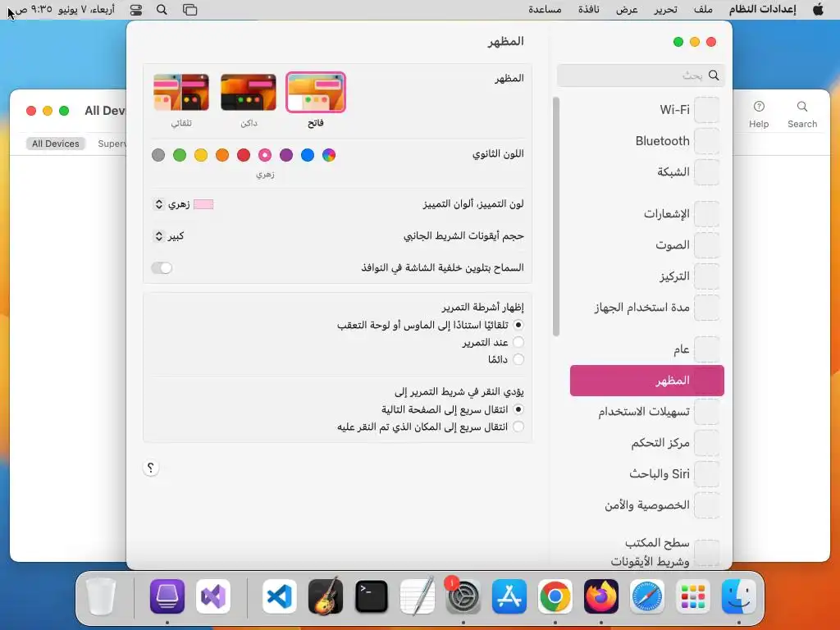Image resolution: width=840 pixels, height=630 pixels.
Task: Open Wi-Fi settings in sidebar
Action: pos(647,110)
